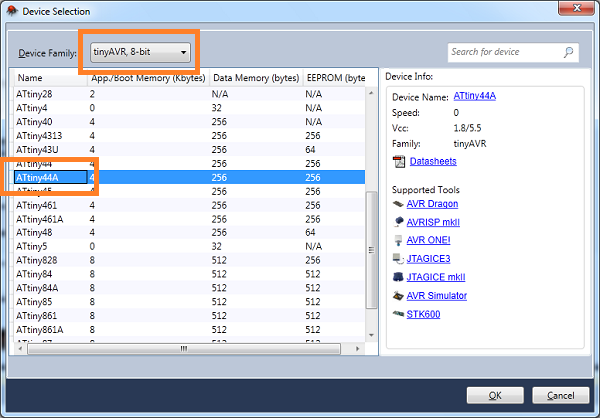Select the ATtiny84 device

point(190,274)
